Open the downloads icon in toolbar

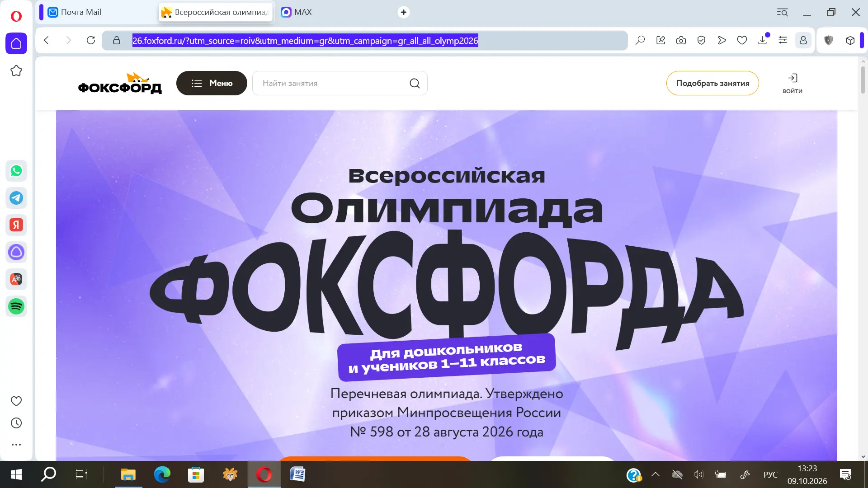coord(763,40)
